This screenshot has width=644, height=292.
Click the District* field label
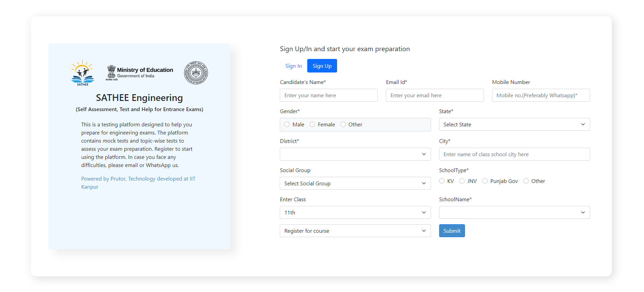pyautogui.click(x=290, y=141)
